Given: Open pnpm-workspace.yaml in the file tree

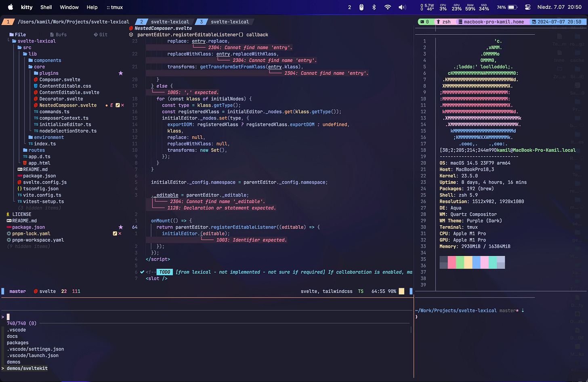Looking at the screenshot, I should [x=38, y=240].
